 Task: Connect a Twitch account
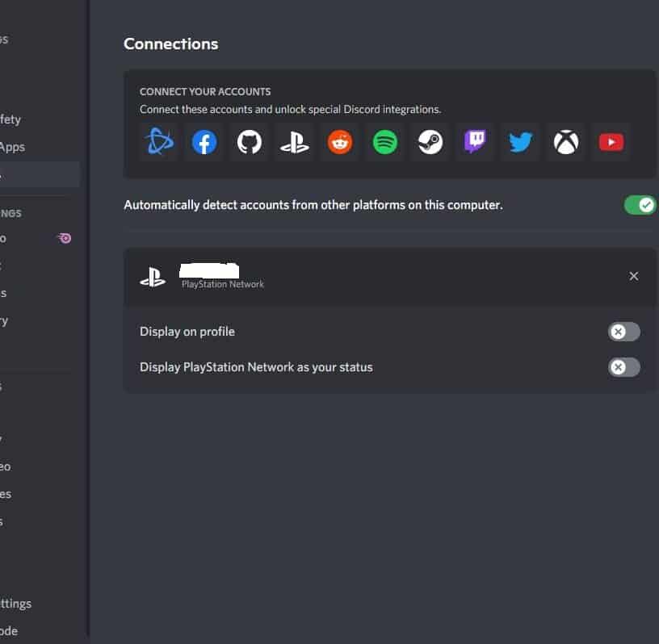tap(476, 142)
